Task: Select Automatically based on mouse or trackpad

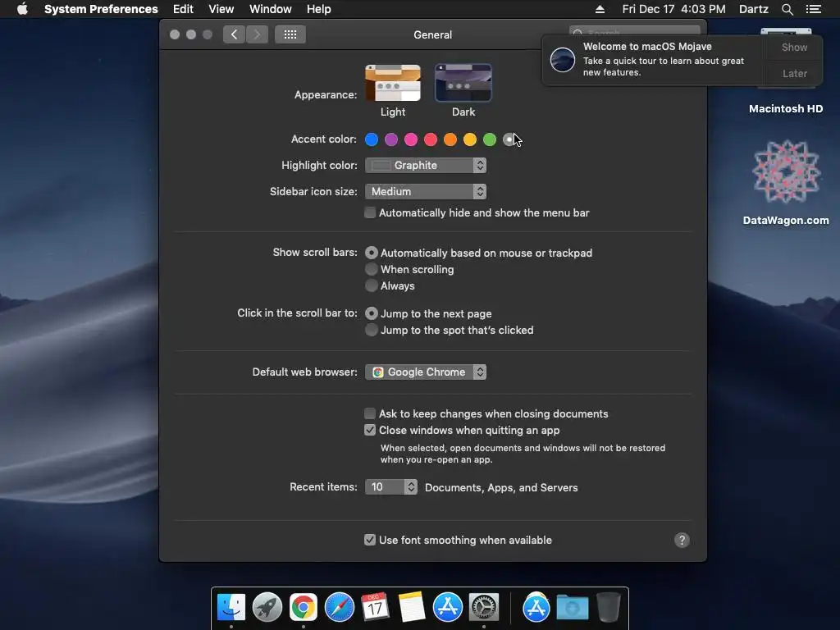Action: coord(372,253)
